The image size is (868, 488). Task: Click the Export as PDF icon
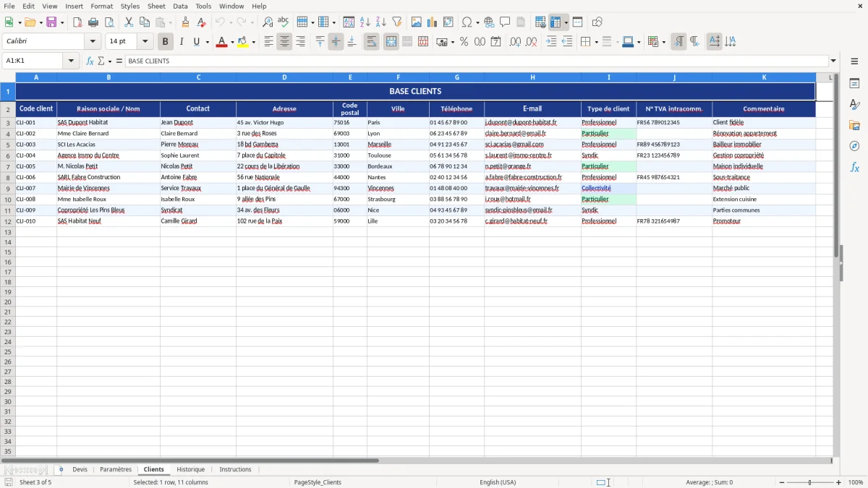[77, 22]
